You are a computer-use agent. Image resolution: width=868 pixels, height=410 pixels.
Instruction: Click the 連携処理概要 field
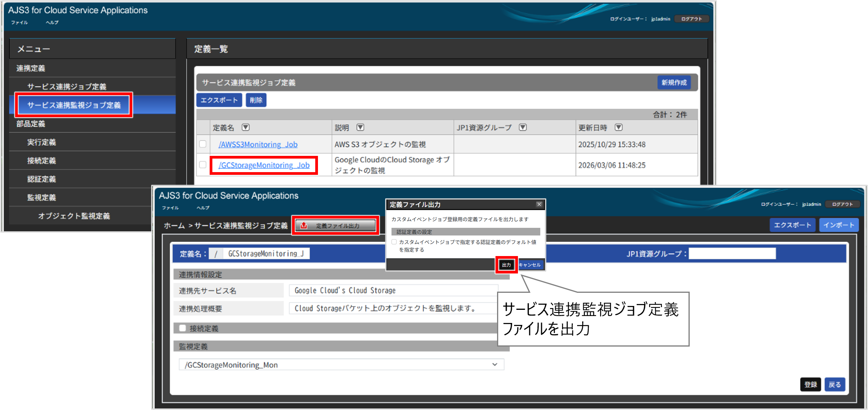(393, 308)
